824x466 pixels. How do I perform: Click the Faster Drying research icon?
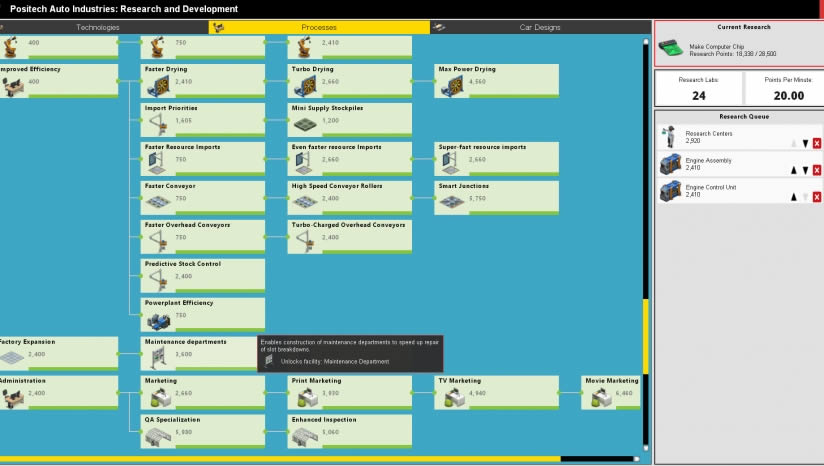(x=156, y=82)
